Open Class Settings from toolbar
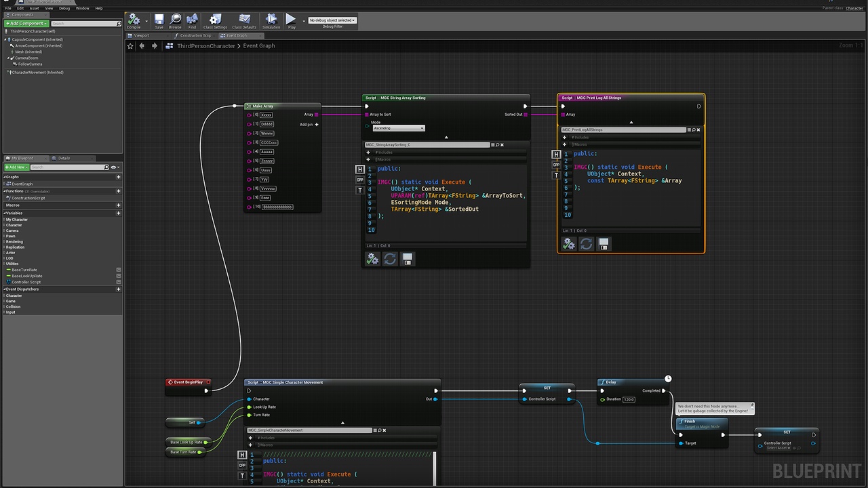The height and width of the screenshot is (488, 868). point(215,20)
